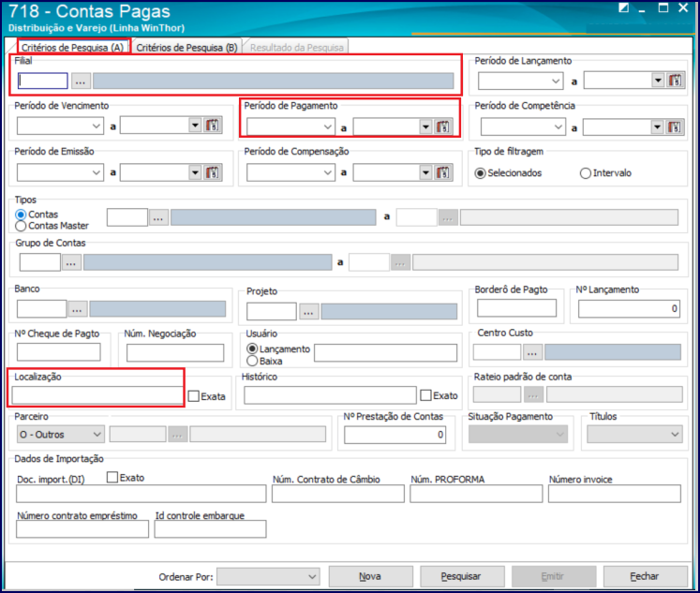Screen dimensions: 700x593
Task: Expand Período de Compensação end date dropdown
Action: 425,172
